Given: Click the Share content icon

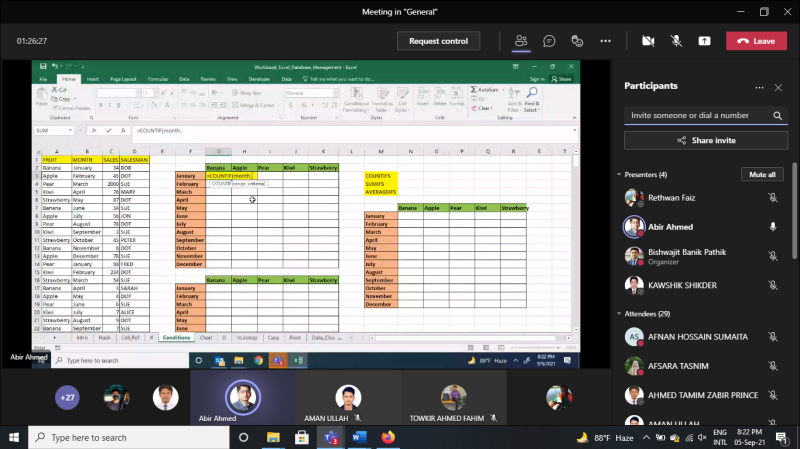Looking at the screenshot, I should [x=705, y=41].
